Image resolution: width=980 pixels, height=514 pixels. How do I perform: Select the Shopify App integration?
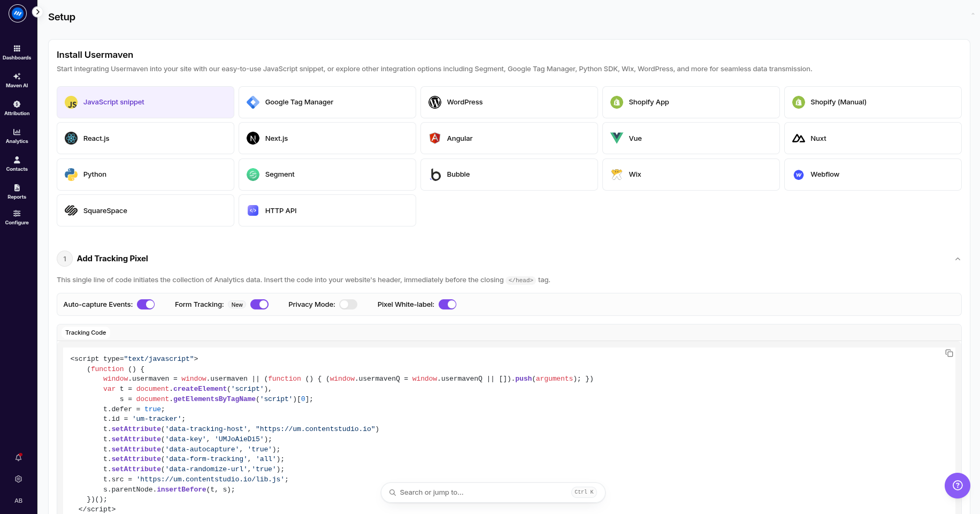pyautogui.click(x=691, y=102)
